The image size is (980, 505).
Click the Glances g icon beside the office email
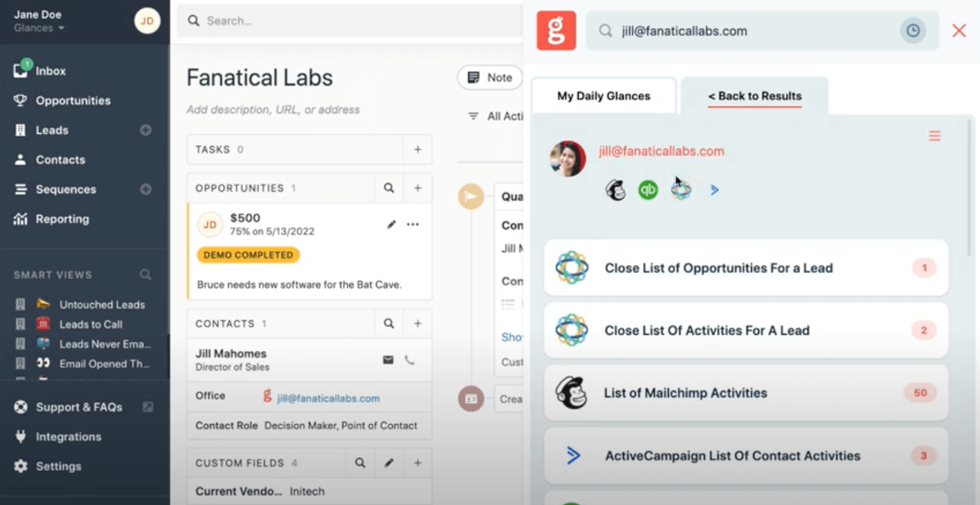[267, 396]
